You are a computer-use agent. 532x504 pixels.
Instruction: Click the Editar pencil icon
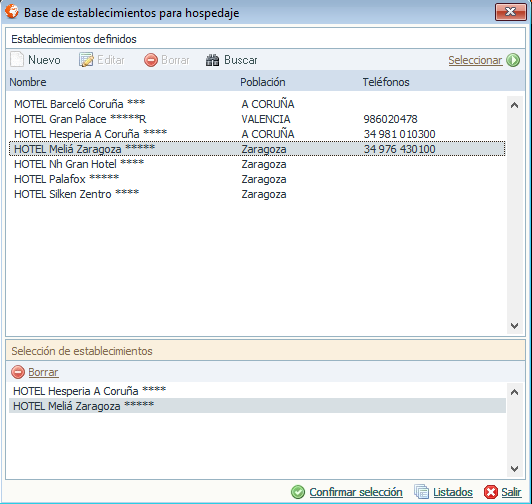[86, 60]
